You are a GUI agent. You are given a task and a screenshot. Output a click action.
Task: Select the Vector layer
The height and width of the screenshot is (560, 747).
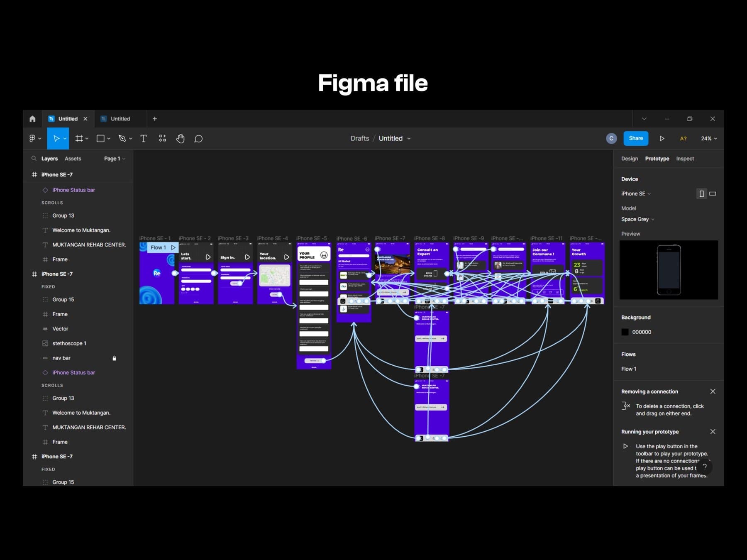[x=60, y=329]
